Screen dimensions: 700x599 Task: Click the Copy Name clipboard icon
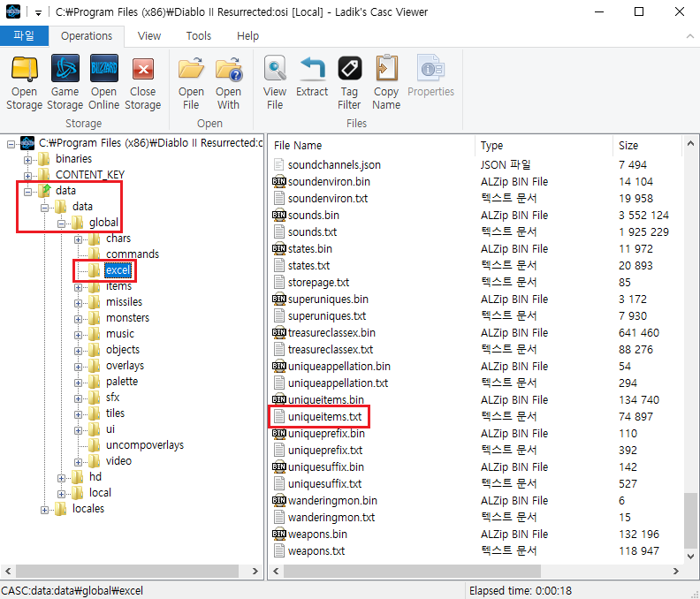tap(386, 68)
